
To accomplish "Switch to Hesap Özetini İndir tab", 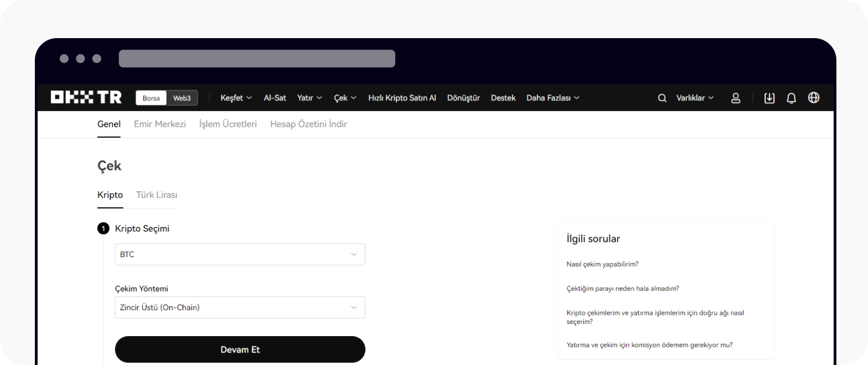I will [x=309, y=124].
